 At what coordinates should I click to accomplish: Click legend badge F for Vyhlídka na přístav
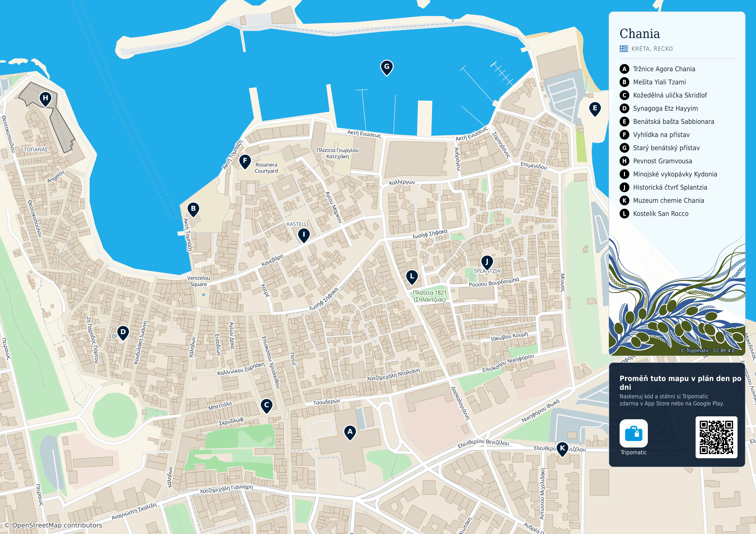624,135
